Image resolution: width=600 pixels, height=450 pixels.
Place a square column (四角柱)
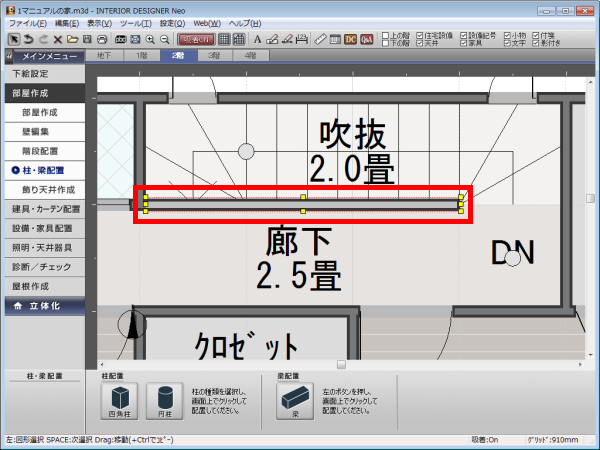pyautogui.click(x=120, y=399)
